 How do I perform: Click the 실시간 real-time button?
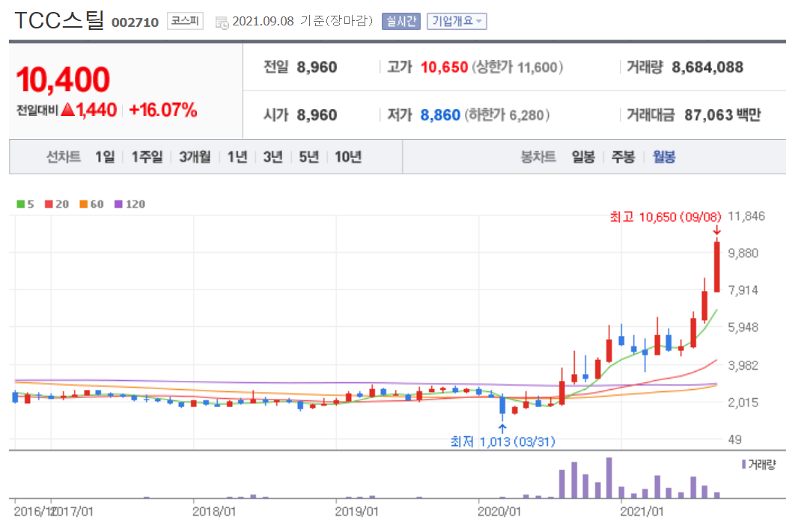401,21
